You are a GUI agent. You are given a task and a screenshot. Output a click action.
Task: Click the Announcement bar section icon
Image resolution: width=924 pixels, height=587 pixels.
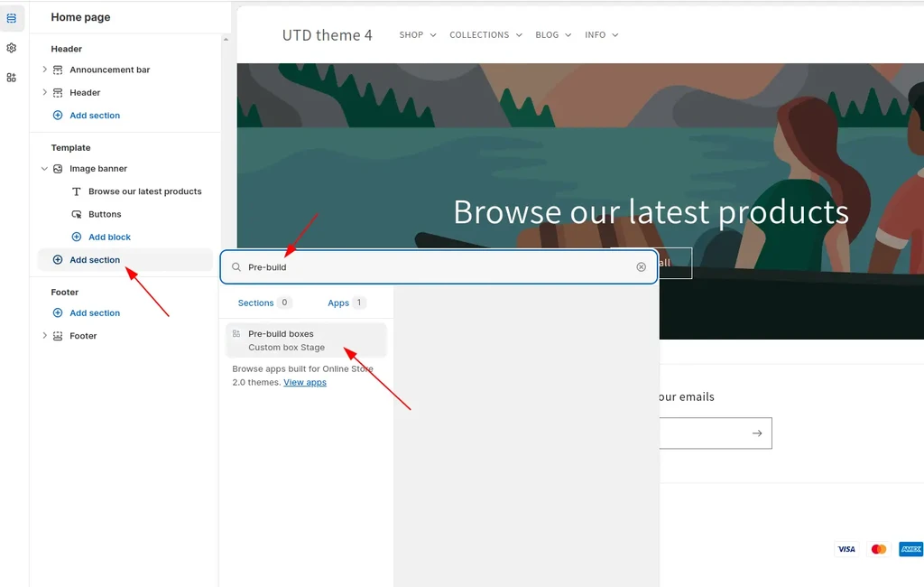[x=58, y=70]
